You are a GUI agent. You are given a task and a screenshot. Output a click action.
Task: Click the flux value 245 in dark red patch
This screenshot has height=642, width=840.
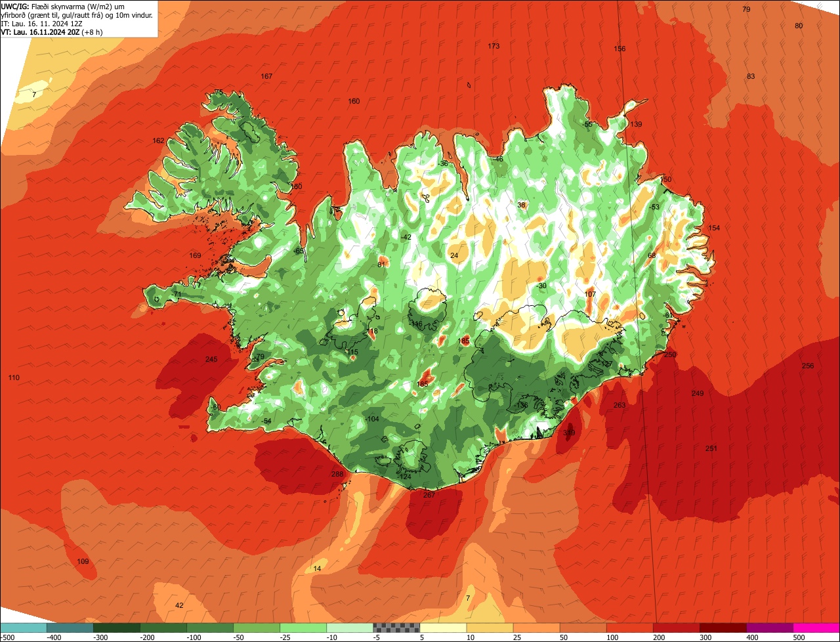coord(211,359)
